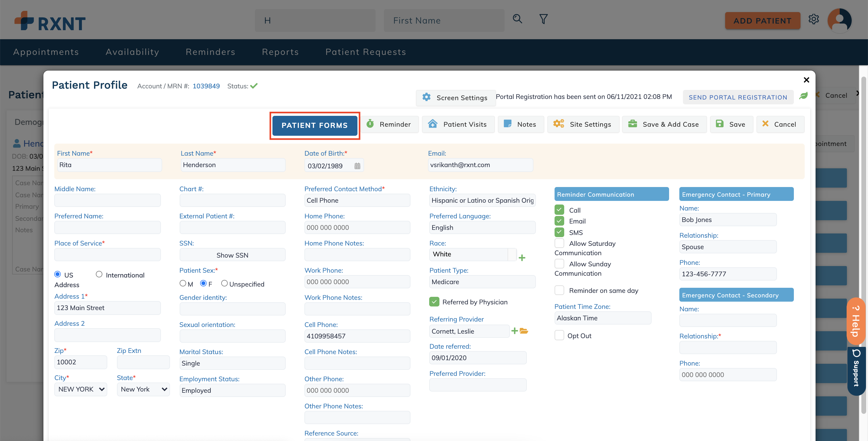Open the Preferred Language dropdown

point(482,227)
